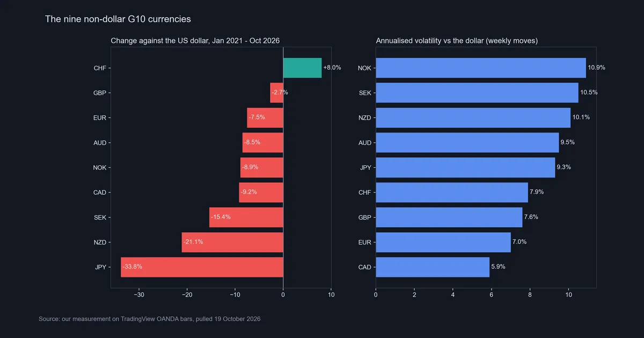The width and height of the screenshot is (644, 338).
Task: Click the CAD 5.9% volatility bar
Action: [433, 267]
